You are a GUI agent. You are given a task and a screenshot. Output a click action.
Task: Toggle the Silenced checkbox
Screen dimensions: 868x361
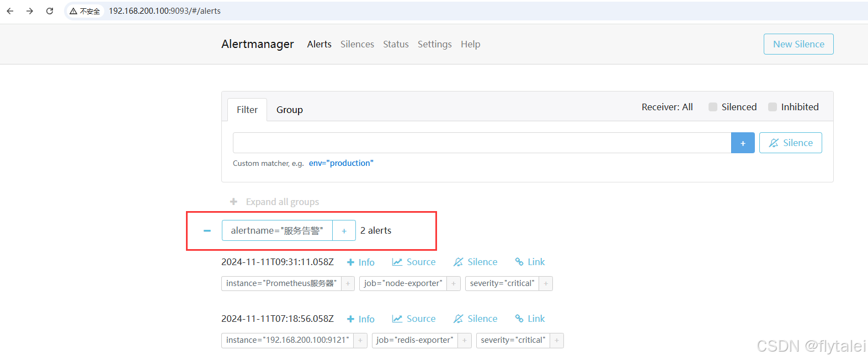coord(713,107)
